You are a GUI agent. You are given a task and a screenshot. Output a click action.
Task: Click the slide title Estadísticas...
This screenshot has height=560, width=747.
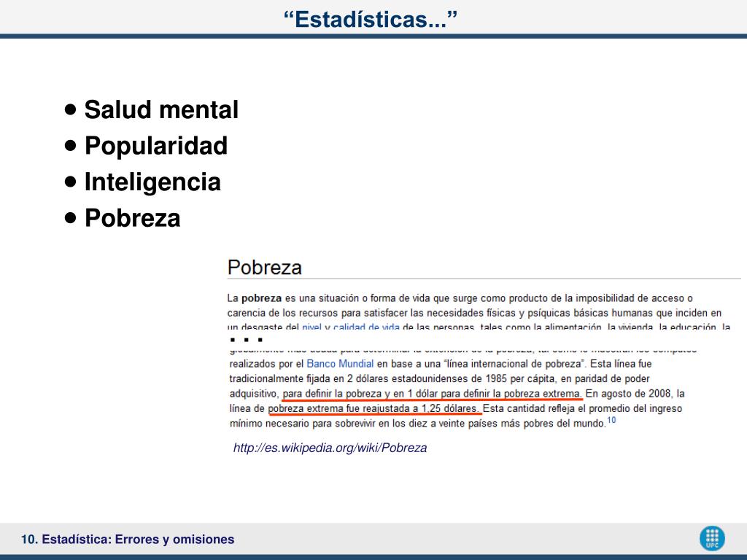[x=371, y=20]
